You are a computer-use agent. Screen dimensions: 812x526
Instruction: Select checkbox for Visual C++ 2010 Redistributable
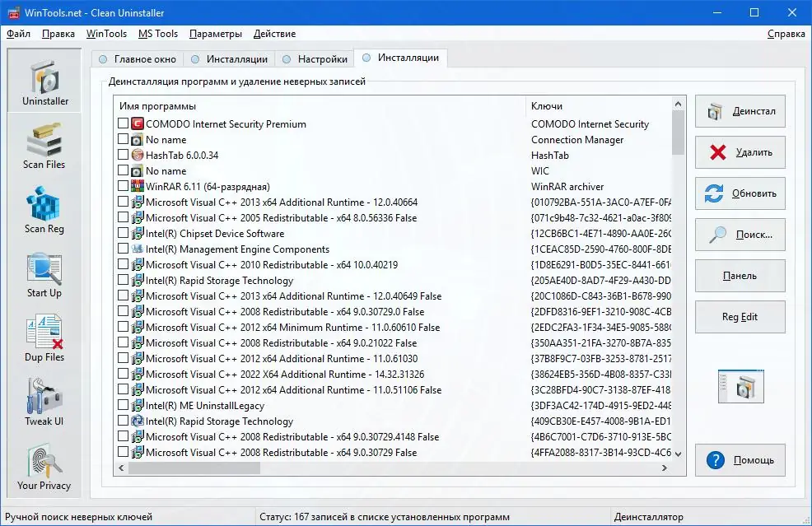click(123, 264)
